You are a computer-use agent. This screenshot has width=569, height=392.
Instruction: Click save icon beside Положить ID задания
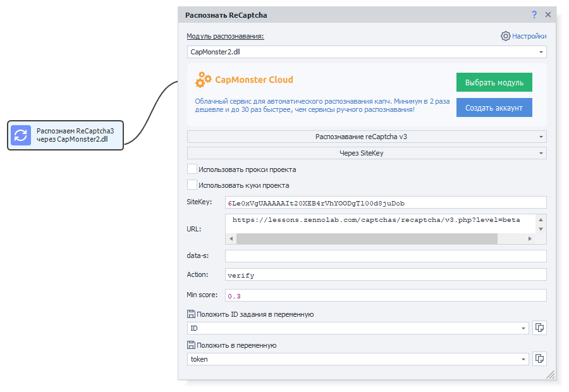191,314
